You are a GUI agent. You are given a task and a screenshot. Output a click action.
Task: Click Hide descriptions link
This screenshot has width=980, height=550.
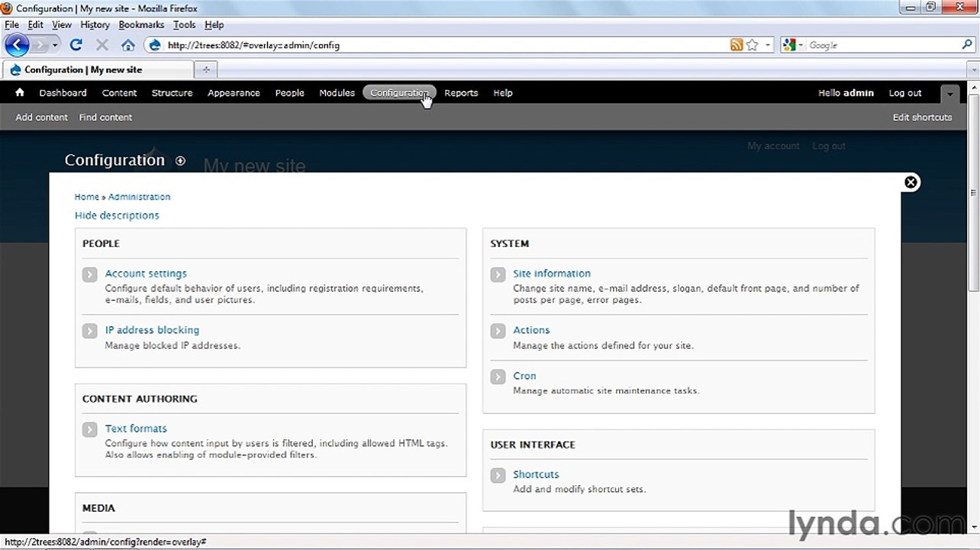[x=117, y=215]
